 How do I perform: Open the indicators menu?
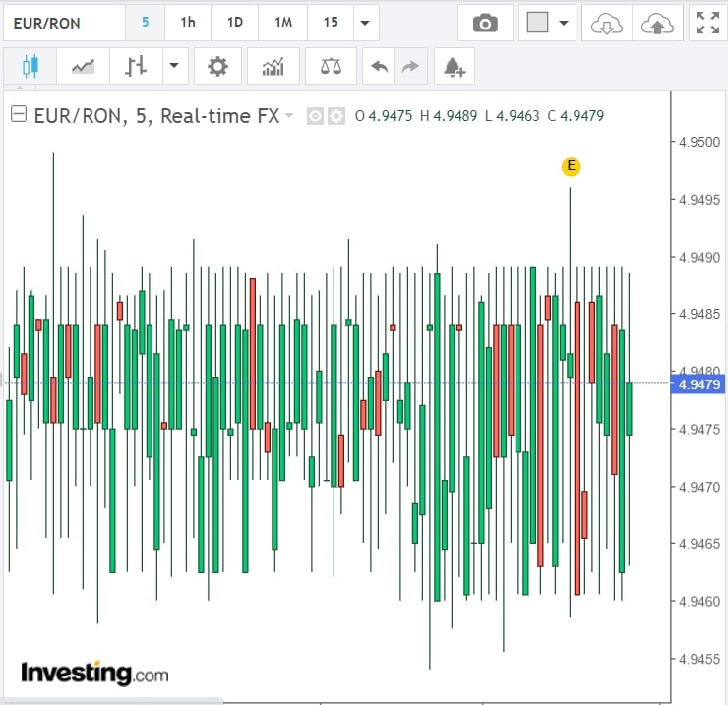(x=273, y=67)
